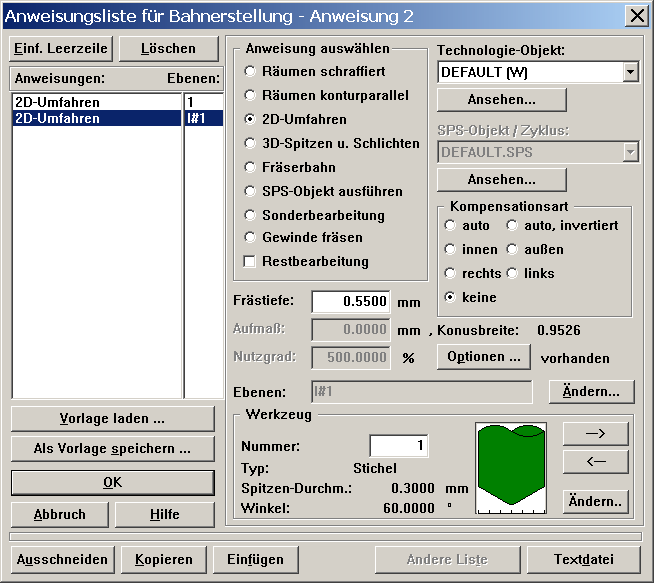Close the Anweisungsliste dialog window

tap(635, 15)
